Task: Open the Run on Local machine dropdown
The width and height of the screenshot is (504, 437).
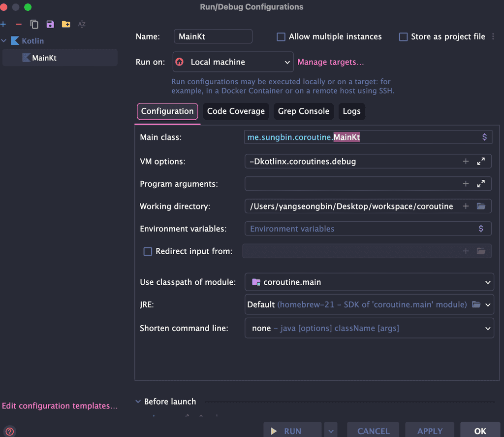Action: 233,62
